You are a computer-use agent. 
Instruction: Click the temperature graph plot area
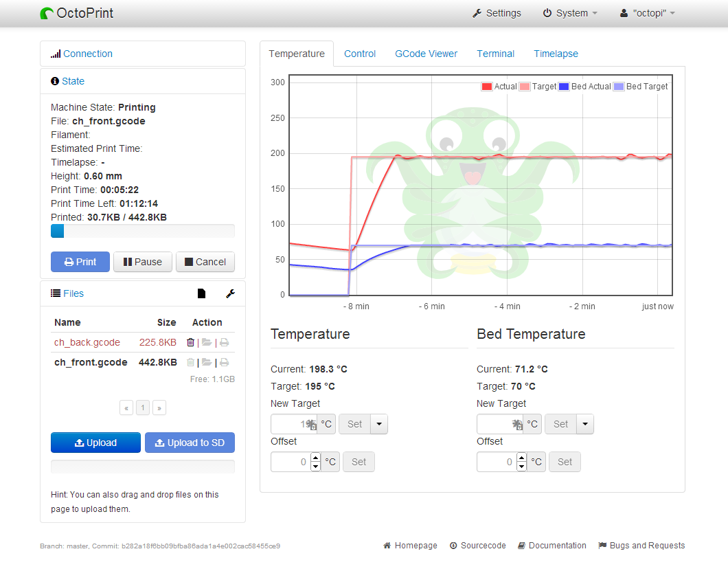pos(481,185)
